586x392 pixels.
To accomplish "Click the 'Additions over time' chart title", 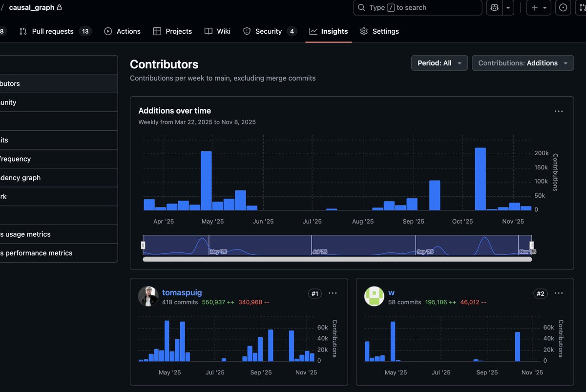I will pos(175,111).
